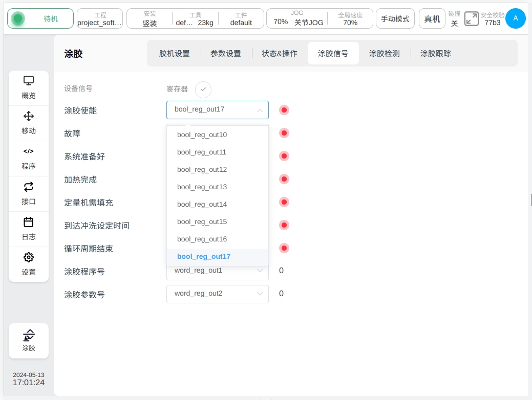Open the 日志 log calendar icon
This screenshot has width=532, height=400.
29,223
